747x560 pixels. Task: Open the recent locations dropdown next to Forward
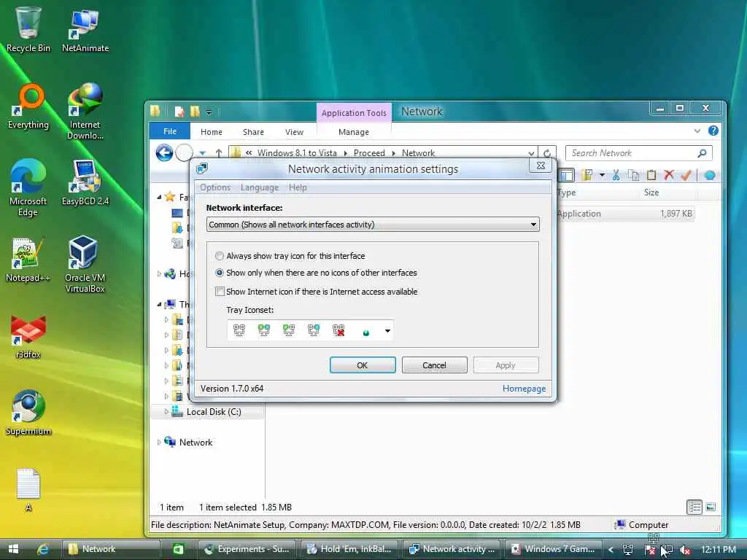[x=203, y=153]
